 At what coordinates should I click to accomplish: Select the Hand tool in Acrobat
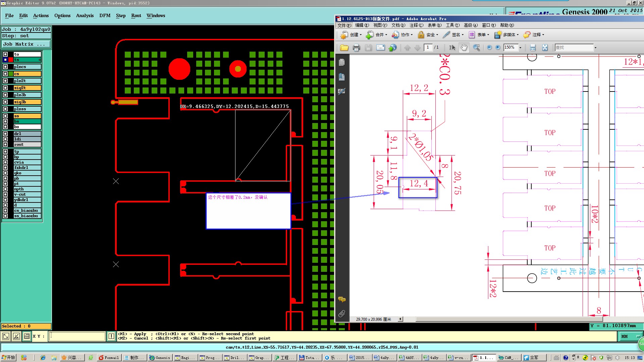point(464,48)
